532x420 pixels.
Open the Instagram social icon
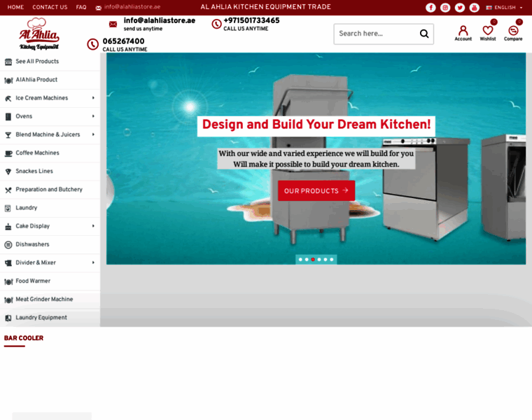point(445,8)
